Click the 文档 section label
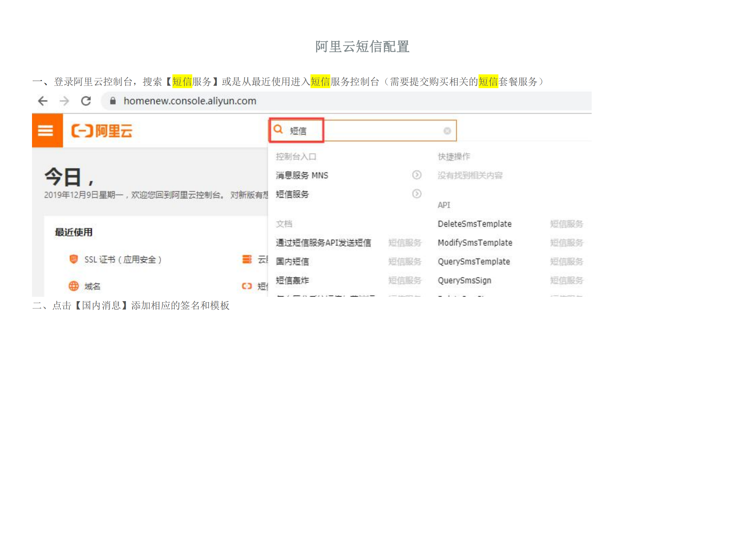 coord(284,224)
